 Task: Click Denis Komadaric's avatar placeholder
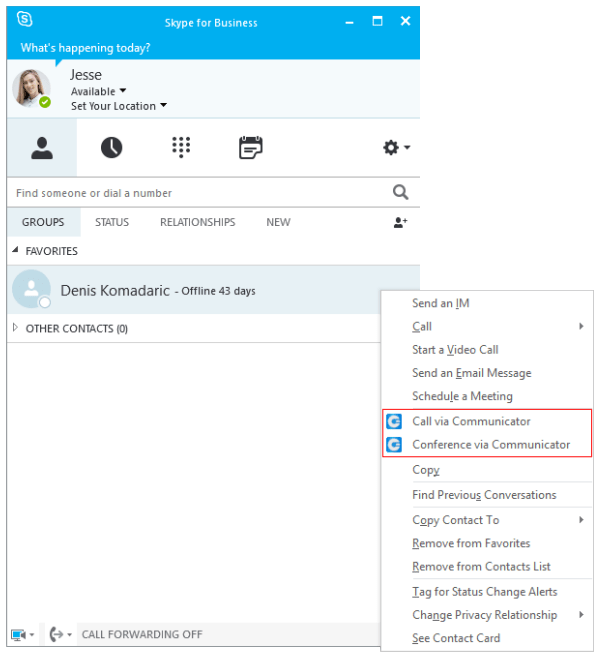coord(31,289)
